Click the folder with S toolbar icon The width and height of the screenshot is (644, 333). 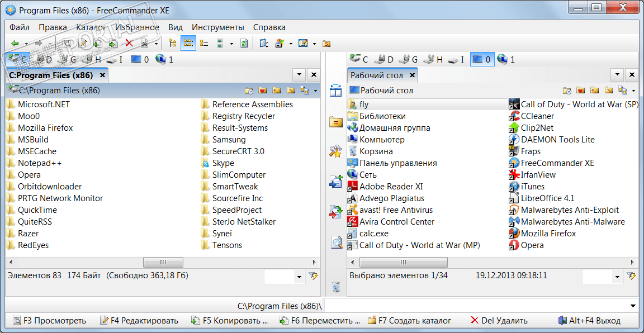pyautogui.click(x=326, y=44)
